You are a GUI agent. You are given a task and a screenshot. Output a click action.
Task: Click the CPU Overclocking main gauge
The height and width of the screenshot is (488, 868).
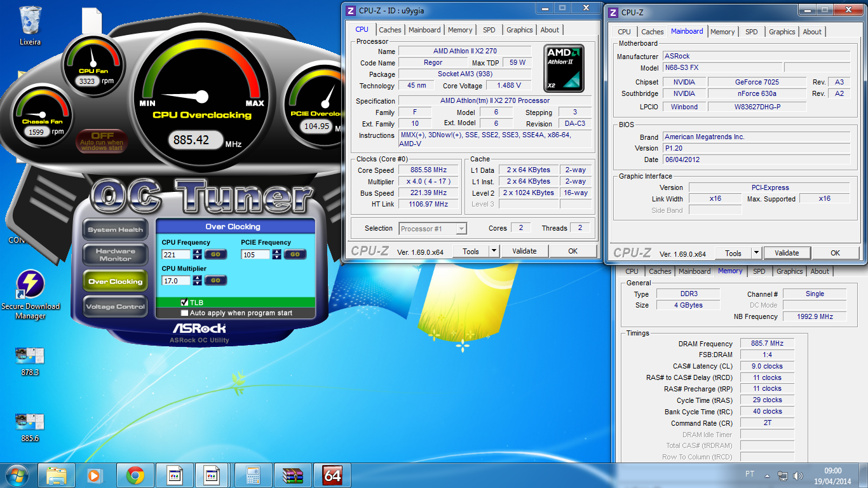(202, 95)
